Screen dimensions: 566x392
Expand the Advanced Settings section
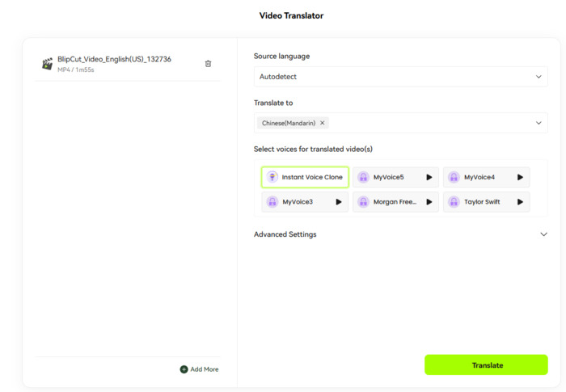(400, 234)
